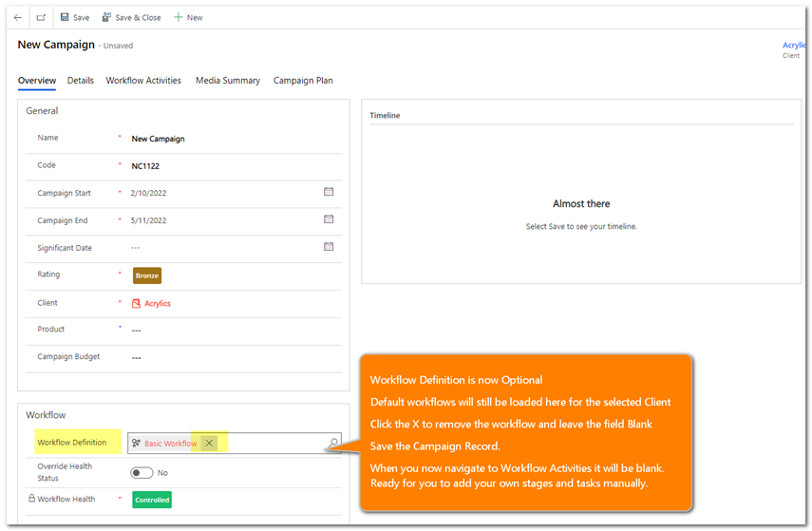Select the Media Summary tab
This screenshot has height=531, width=812.
[x=228, y=81]
